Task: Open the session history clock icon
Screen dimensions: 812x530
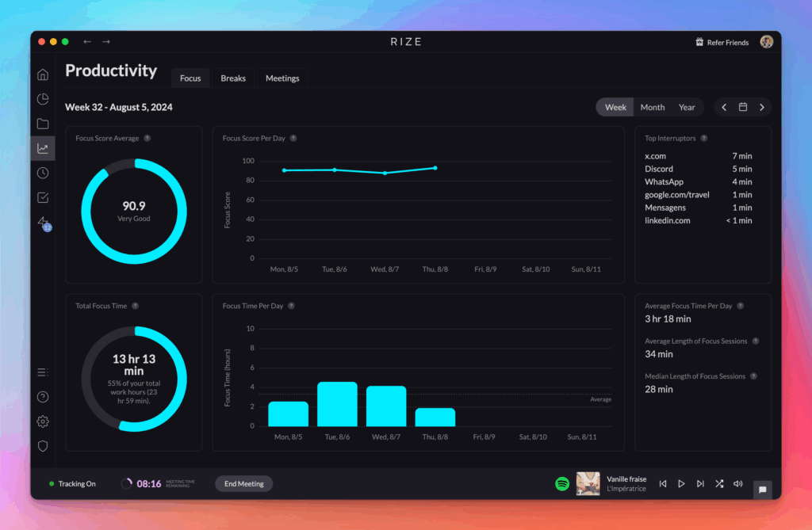Action: click(42, 173)
